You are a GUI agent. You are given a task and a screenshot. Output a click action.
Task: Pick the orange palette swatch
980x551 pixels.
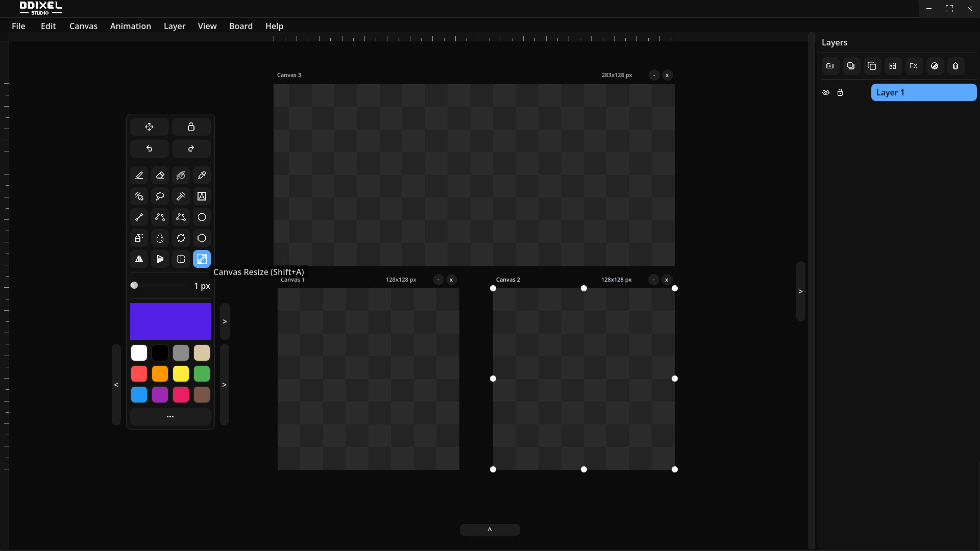(160, 374)
